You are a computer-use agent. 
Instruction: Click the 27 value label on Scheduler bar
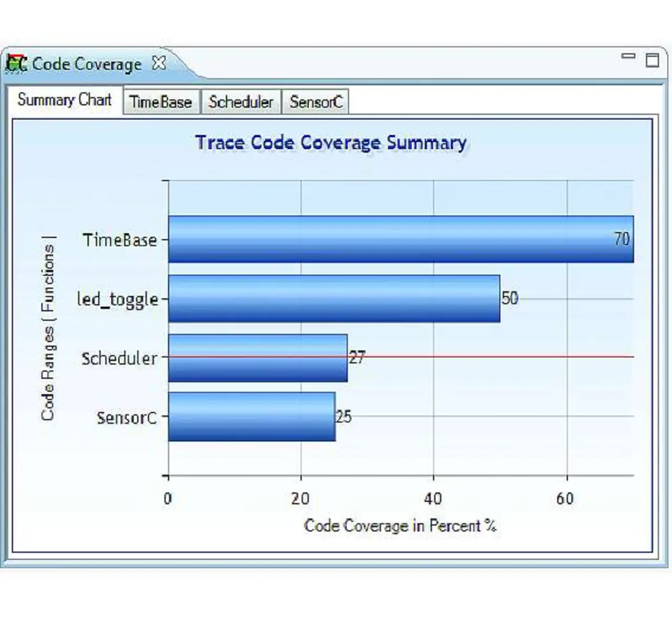[357, 358]
